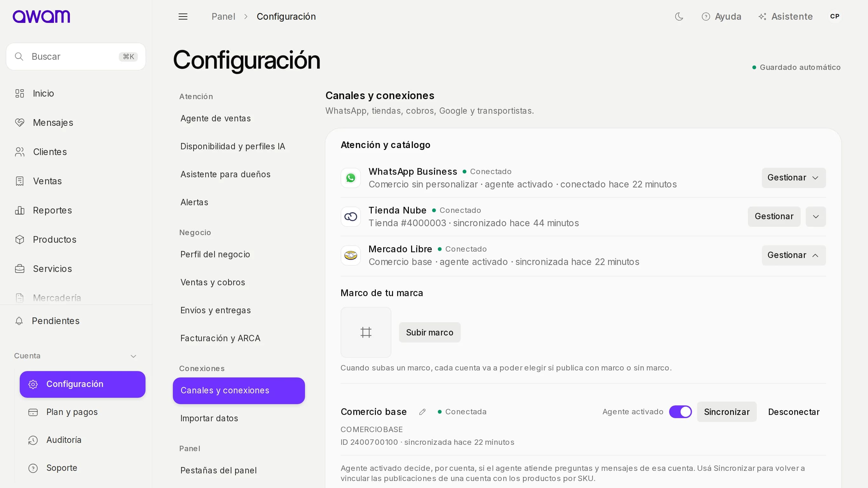Open Reportes in the sidebar
The height and width of the screenshot is (488, 868).
tap(76, 210)
